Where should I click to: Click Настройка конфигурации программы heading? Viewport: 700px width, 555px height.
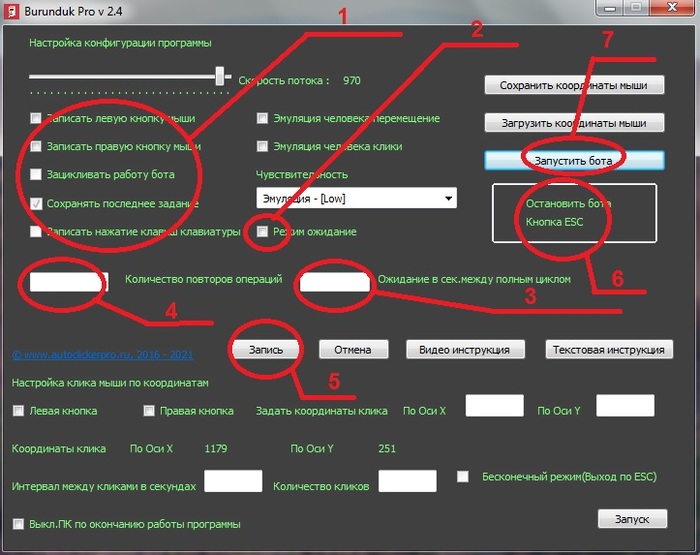coord(121,43)
